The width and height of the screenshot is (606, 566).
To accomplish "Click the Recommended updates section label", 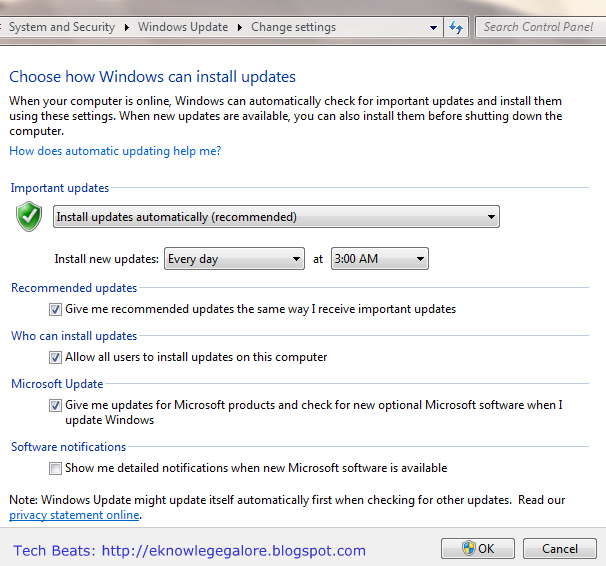I will (74, 288).
